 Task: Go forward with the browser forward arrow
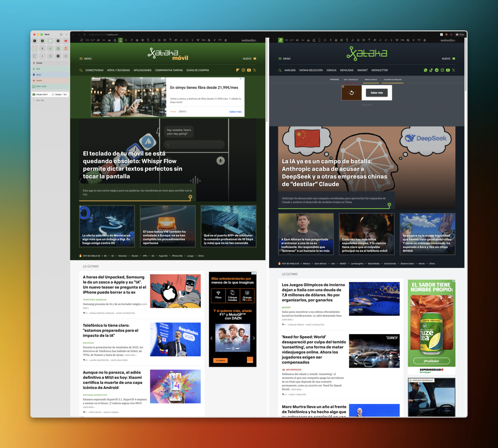[x=79, y=34]
